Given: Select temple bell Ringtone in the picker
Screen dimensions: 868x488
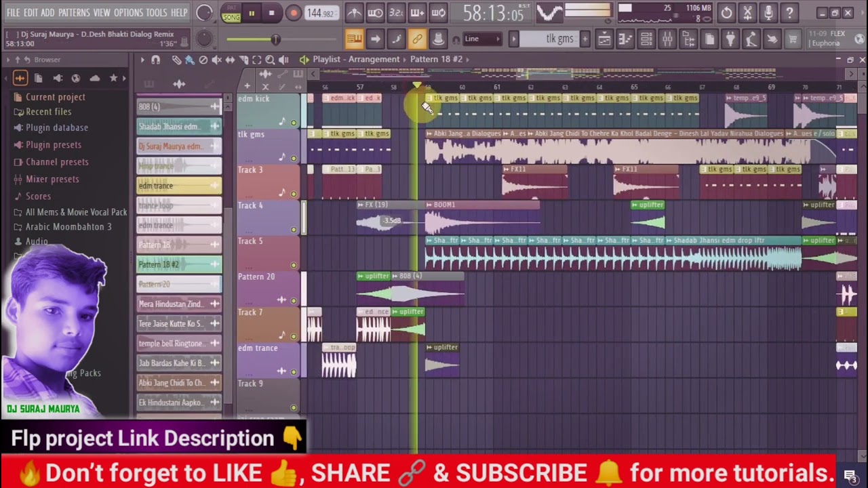Looking at the screenshot, I should pyautogui.click(x=179, y=343).
